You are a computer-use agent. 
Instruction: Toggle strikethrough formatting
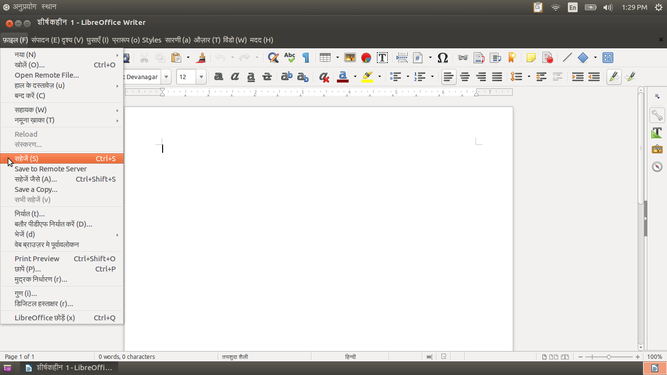pos(267,77)
